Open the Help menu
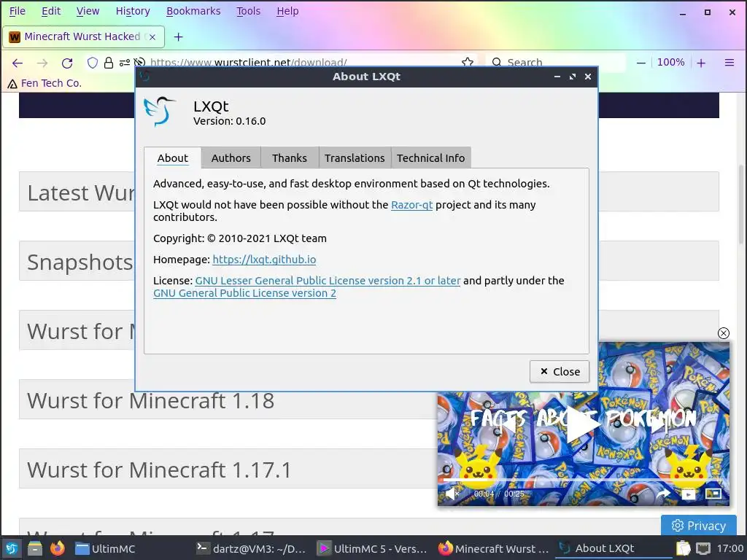This screenshot has width=747, height=560. pyautogui.click(x=287, y=11)
